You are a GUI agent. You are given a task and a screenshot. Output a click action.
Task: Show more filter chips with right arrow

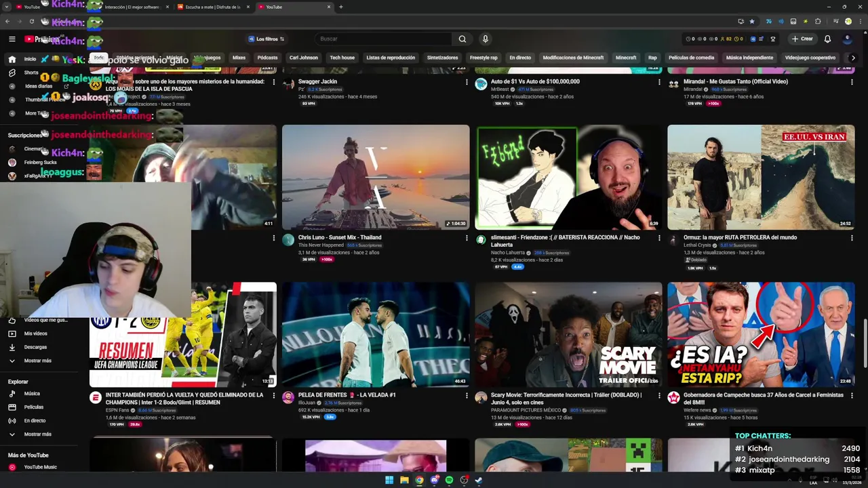pyautogui.click(x=853, y=58)
